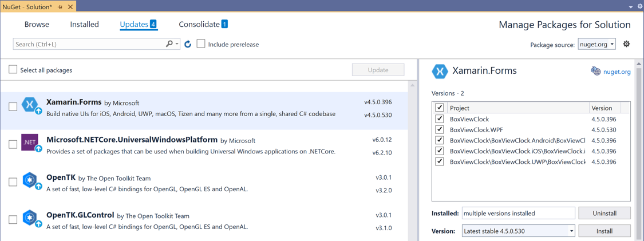The width and height of the screenshot is (644, 241).
Task: Pin the NuGet Solution tab
Action: click(x=60, y=7)
